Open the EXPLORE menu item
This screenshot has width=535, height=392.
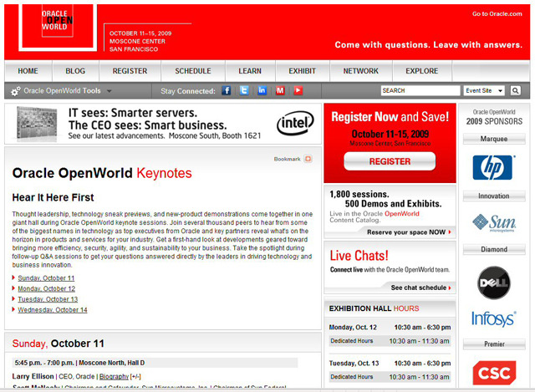[x=422, y=71]
